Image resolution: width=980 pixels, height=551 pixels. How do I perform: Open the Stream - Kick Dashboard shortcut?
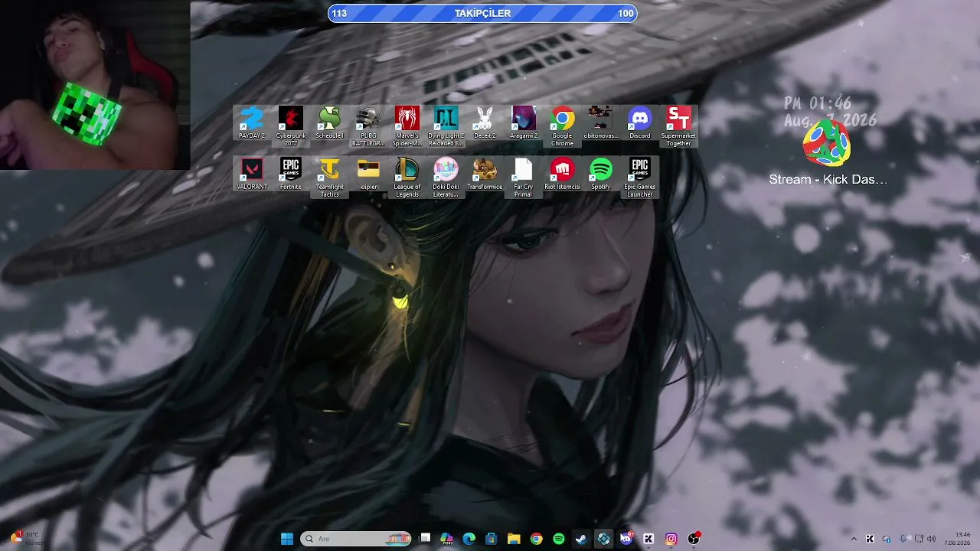tap(828, 153)
